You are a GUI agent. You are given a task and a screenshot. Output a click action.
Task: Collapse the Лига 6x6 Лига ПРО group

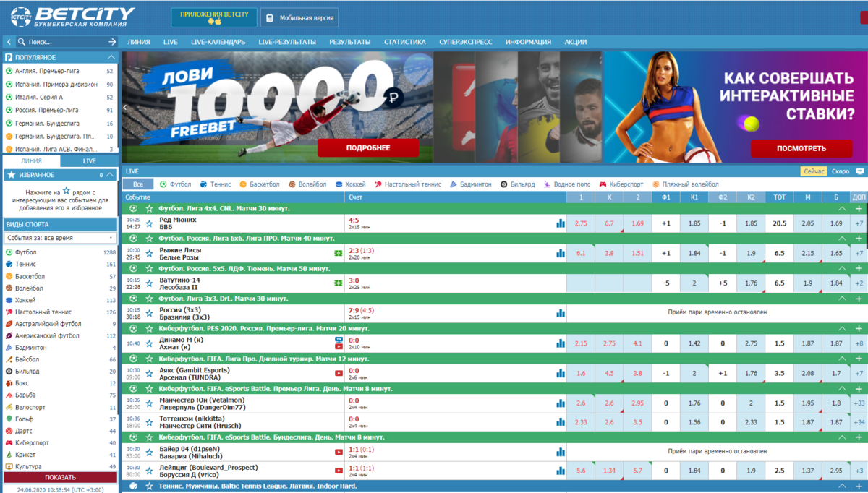click(841, 238)
